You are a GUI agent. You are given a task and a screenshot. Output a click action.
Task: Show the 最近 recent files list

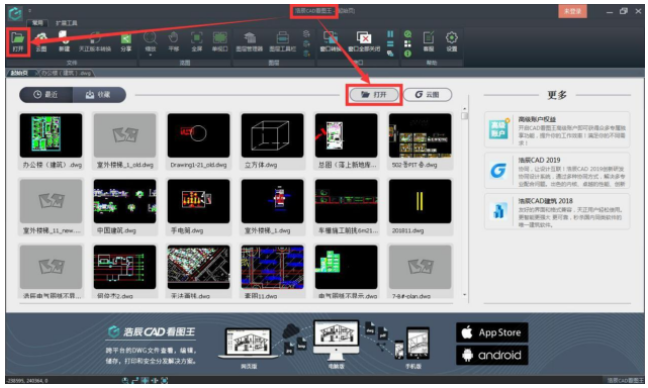tap(46, 95)
